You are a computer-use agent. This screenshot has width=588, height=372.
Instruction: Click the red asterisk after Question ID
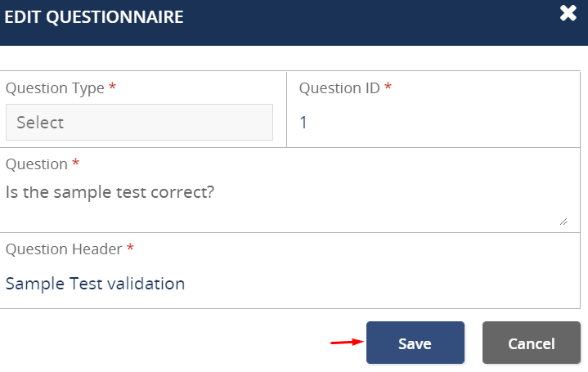[x=388, y=87]
